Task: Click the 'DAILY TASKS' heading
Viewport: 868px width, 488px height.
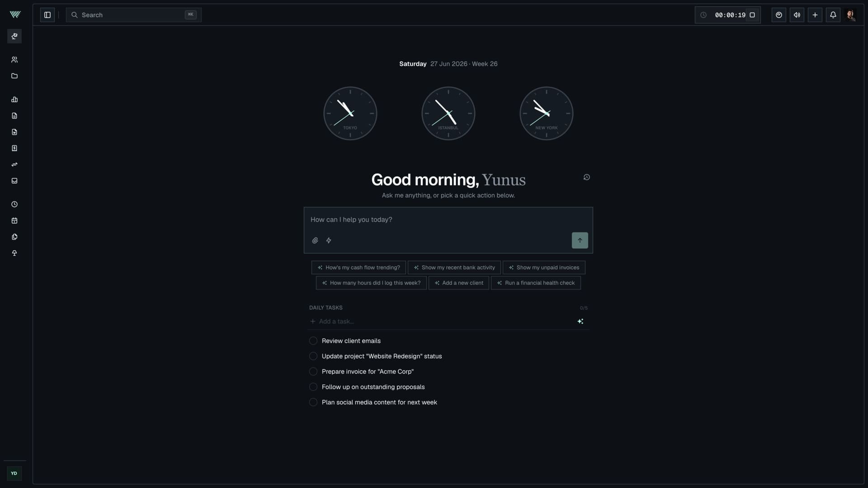Action: pyautogui.click(x=326, y=308)
